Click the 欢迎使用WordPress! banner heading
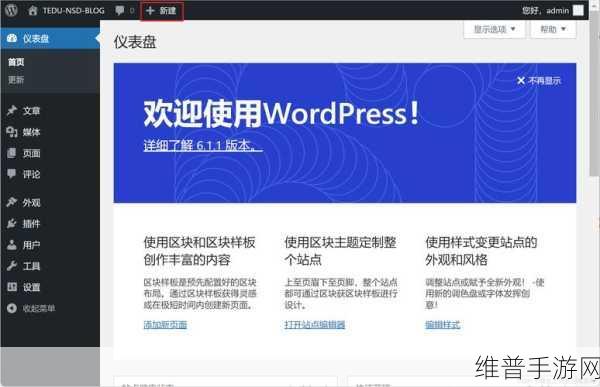This screenshot has width=600, height=387. (281, 113)
